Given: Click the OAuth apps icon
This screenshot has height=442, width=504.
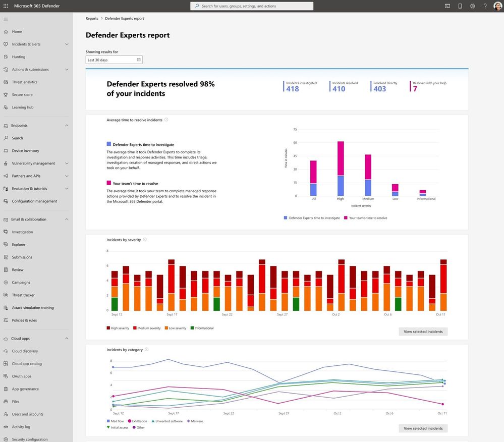Looking at the screenshot, I should click(x=6, y=376).
